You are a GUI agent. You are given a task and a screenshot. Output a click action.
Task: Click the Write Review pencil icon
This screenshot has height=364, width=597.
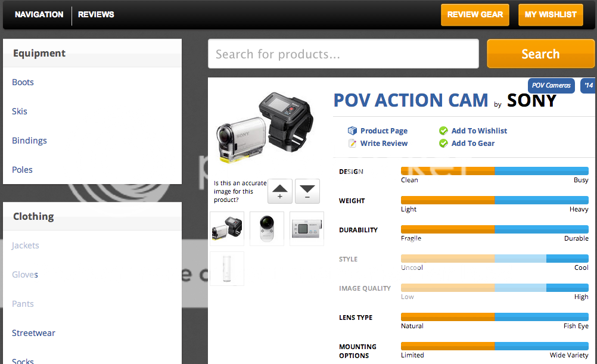click(x=352, y=144)
